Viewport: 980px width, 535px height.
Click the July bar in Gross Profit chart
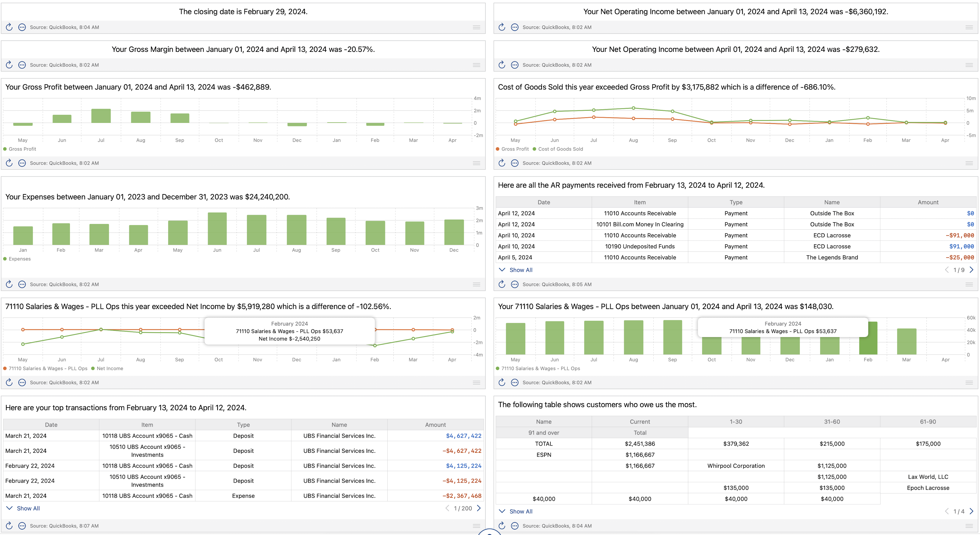click(101, 116)
